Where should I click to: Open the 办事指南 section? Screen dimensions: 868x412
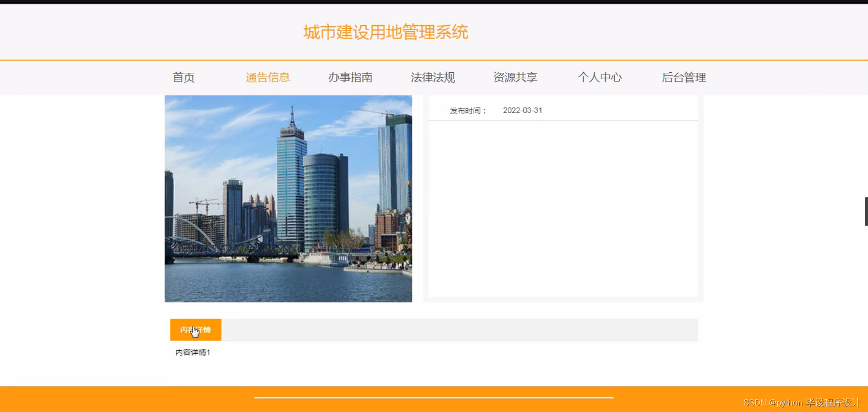[x=351, y=77]
